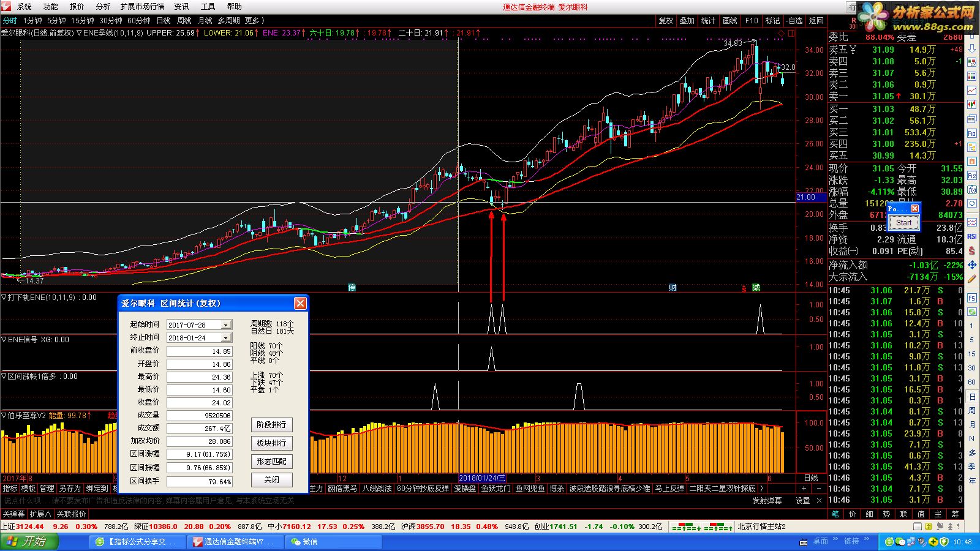Expand more indicator tabs arrow

coord(761,489)
